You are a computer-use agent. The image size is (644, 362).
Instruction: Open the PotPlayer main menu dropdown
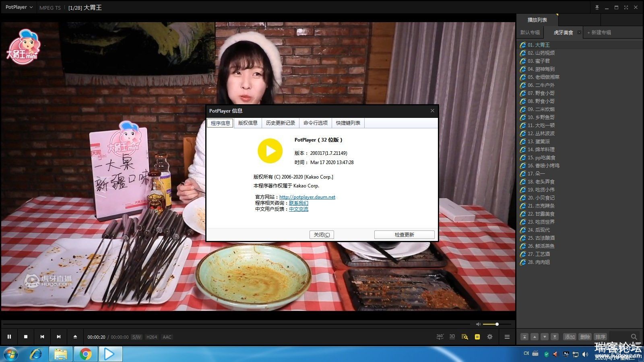19,7
